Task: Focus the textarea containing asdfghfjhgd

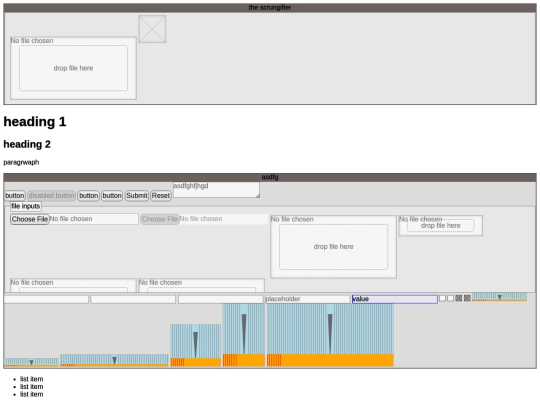Action: click(x=216, y=190)
